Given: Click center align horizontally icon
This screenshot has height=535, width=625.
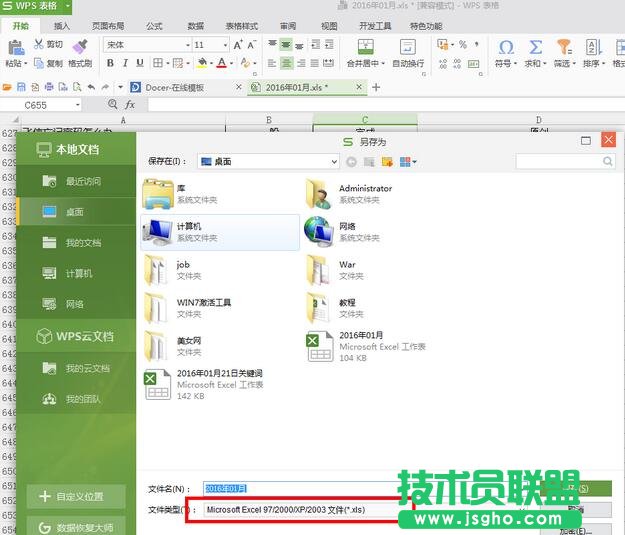Looking at the screenshot, I should (x=286, y=63).
